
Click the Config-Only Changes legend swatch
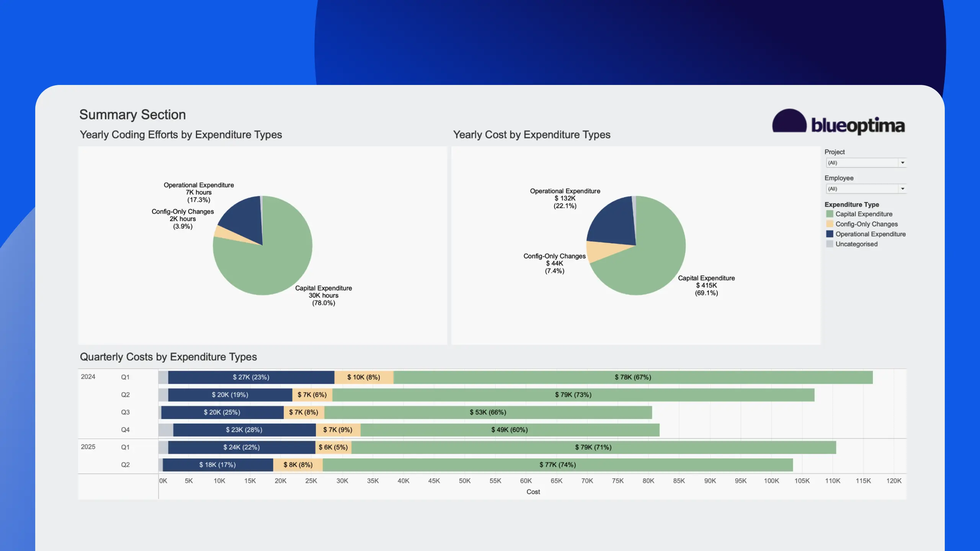pyautogui.click(x=830, y=224)
